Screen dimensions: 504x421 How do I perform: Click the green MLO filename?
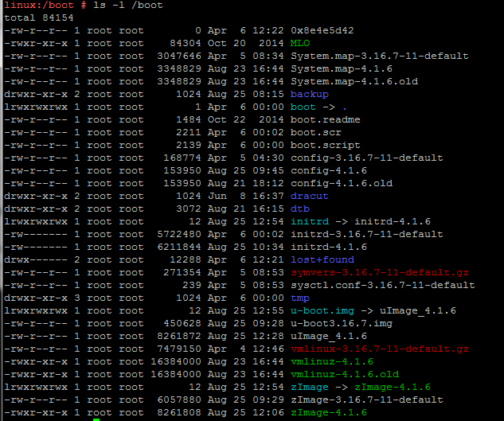pos(300,43)
